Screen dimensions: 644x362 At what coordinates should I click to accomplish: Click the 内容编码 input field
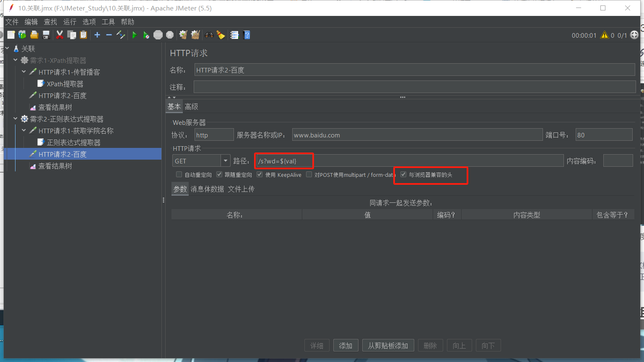[618, 160]
